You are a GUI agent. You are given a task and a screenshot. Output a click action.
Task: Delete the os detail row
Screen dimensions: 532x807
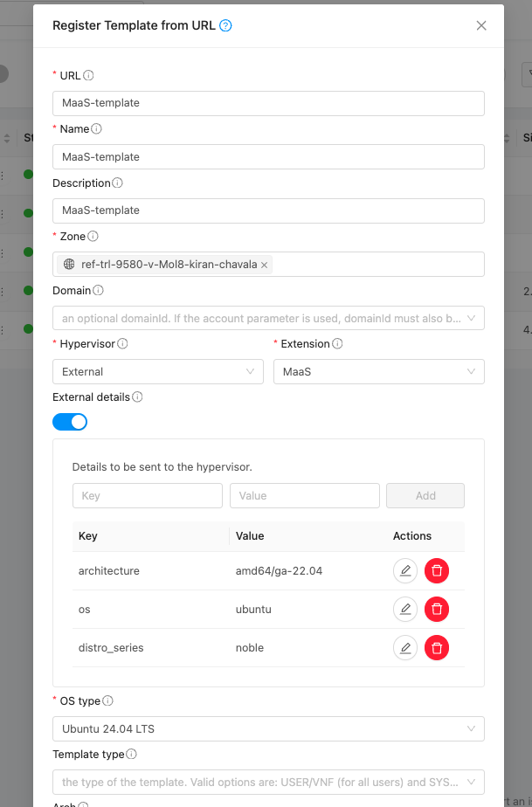[437, 609]
